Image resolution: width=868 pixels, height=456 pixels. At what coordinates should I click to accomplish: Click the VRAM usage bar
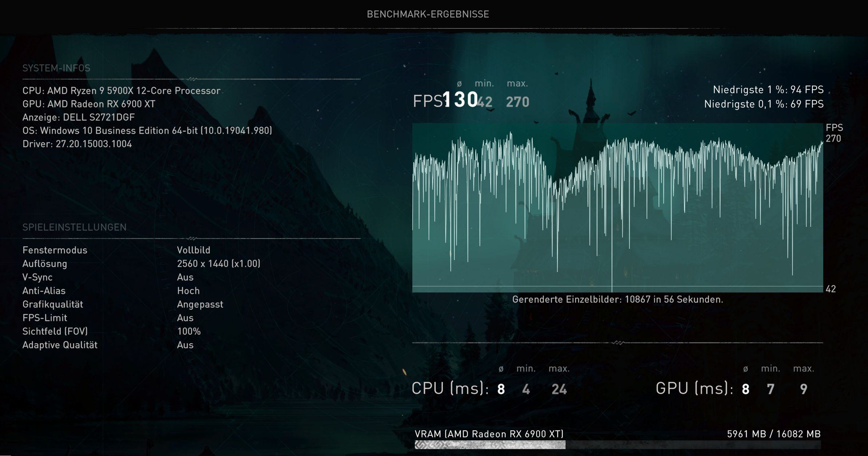(x=618, y=445)
